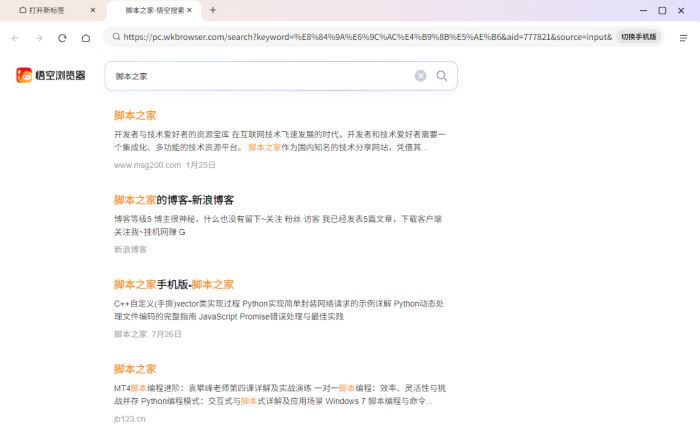Clear the search box text
Viewport: 700px width, 424px height.
tap(420, 76)
